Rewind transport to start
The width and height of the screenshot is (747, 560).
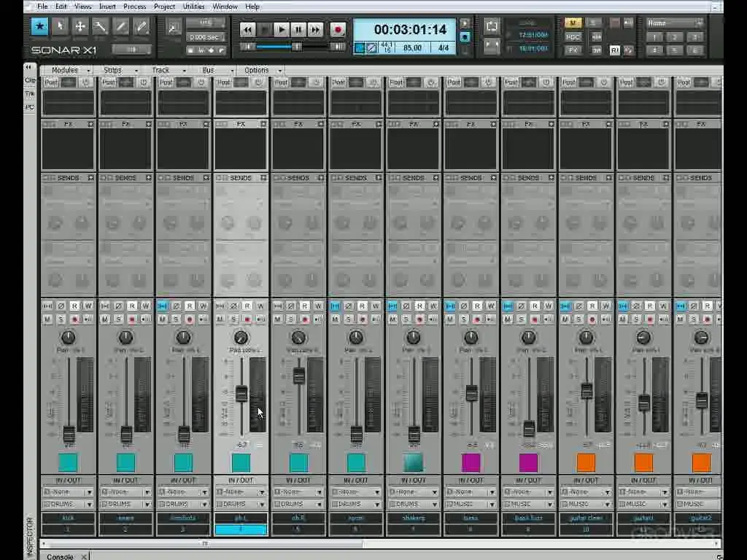pos(247,29)
